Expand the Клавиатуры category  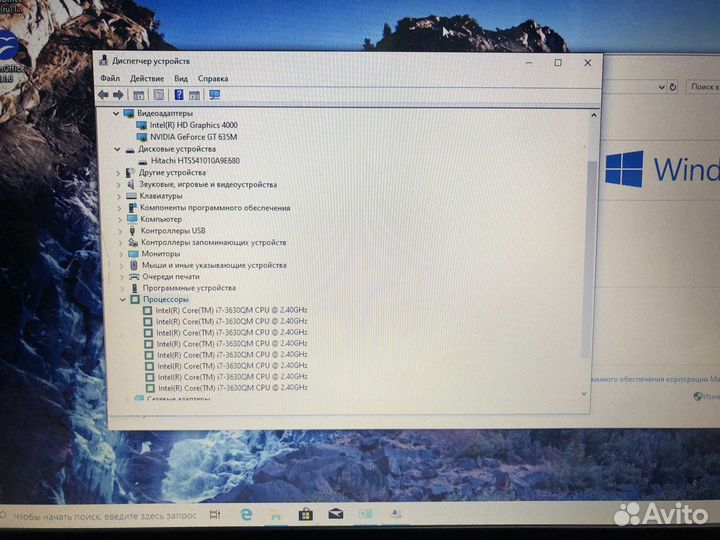click(x=119, y=196)
